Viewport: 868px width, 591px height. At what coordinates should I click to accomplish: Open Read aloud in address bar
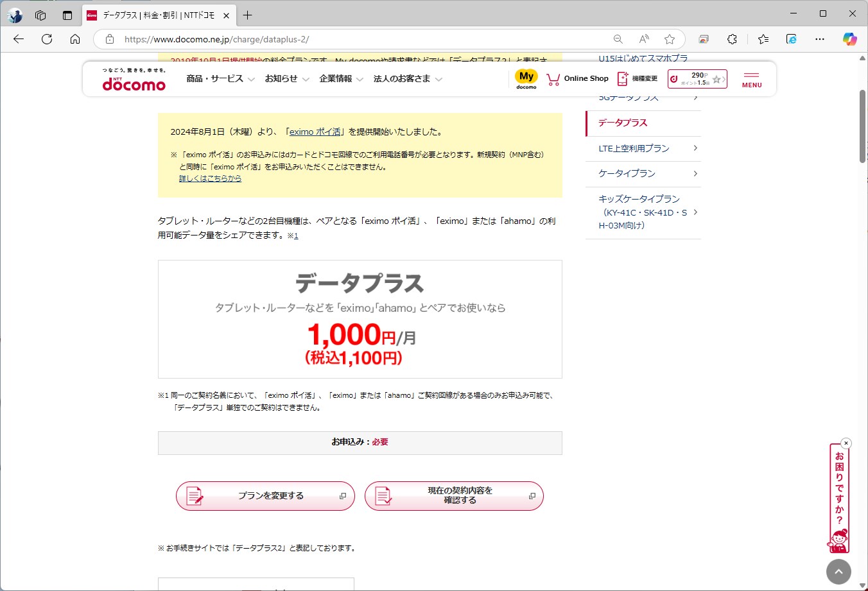pyautogui.click(x=644, y=39)
